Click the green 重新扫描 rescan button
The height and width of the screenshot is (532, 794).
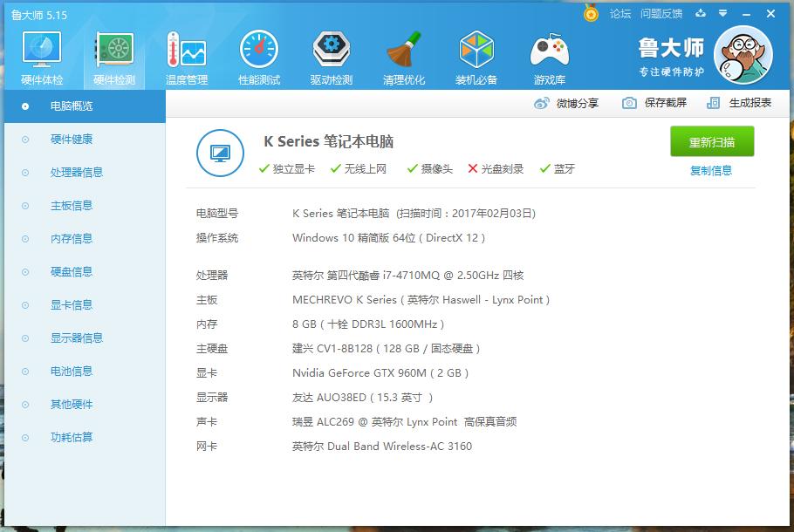click(x=710, y=141)
